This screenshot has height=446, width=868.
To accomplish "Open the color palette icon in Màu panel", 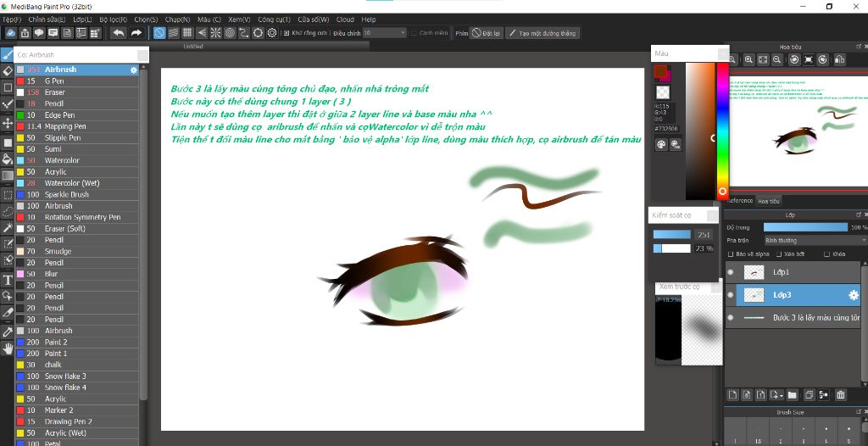I will pos(661,145).
